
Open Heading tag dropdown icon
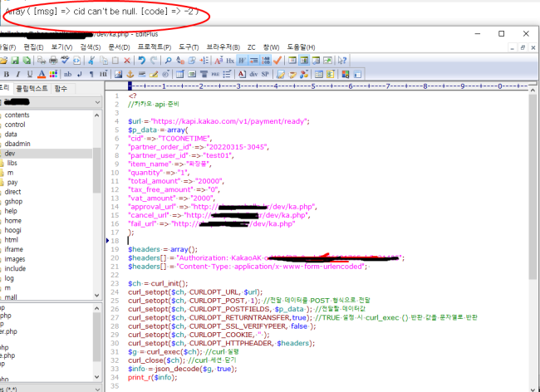click(103, 74)
